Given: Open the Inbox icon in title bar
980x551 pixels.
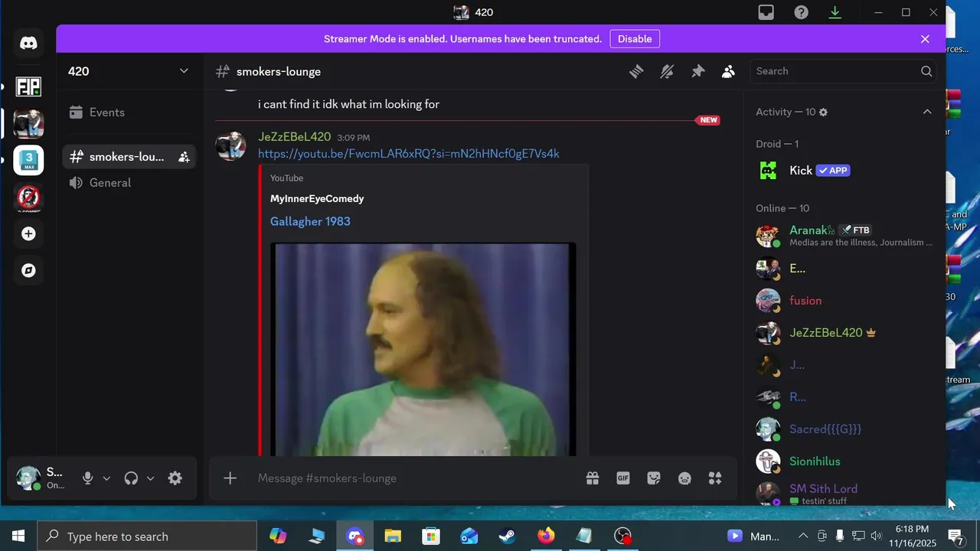Looking at the screenshot, I should [x=766, y=12].
